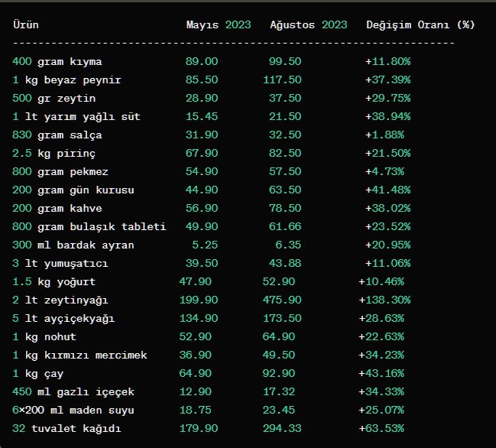Select the 6×200 ml maden suyu label

coord(77,410)
